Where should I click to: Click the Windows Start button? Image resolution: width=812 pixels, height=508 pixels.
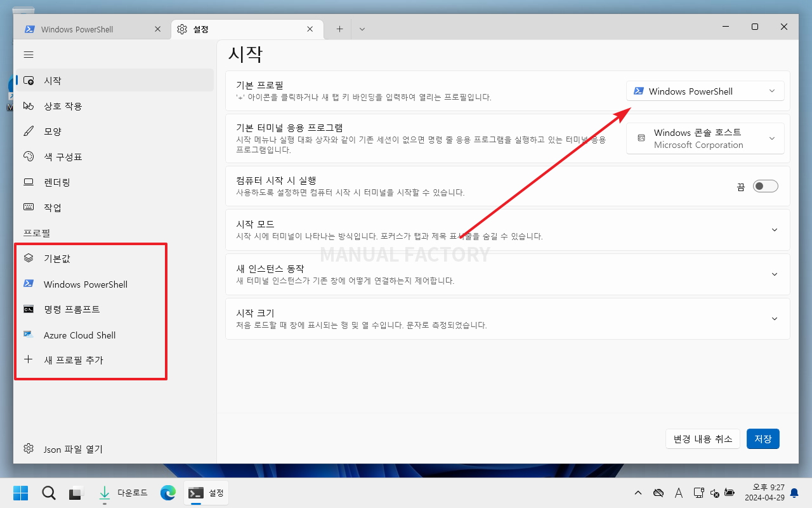[20, 493]
